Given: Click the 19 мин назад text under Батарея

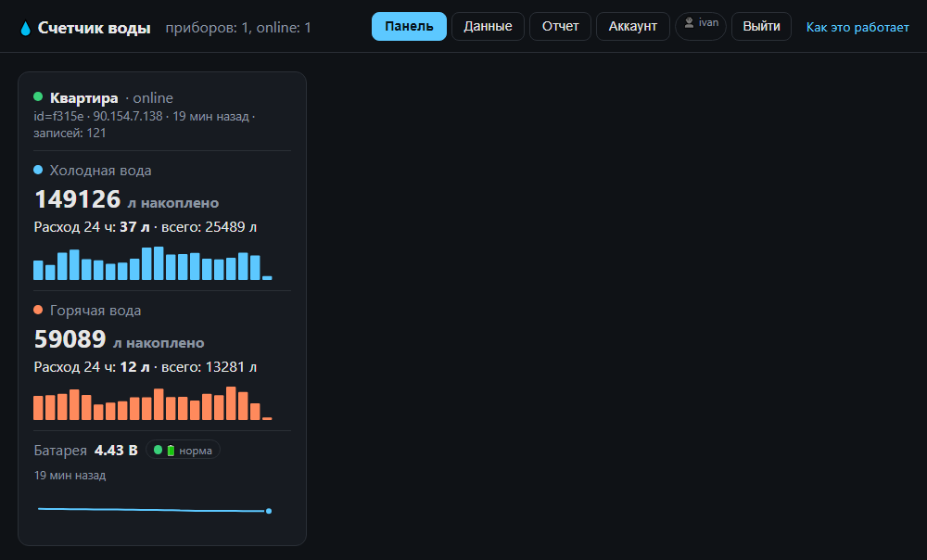Looking at the screenshot, I should (70, 476).
